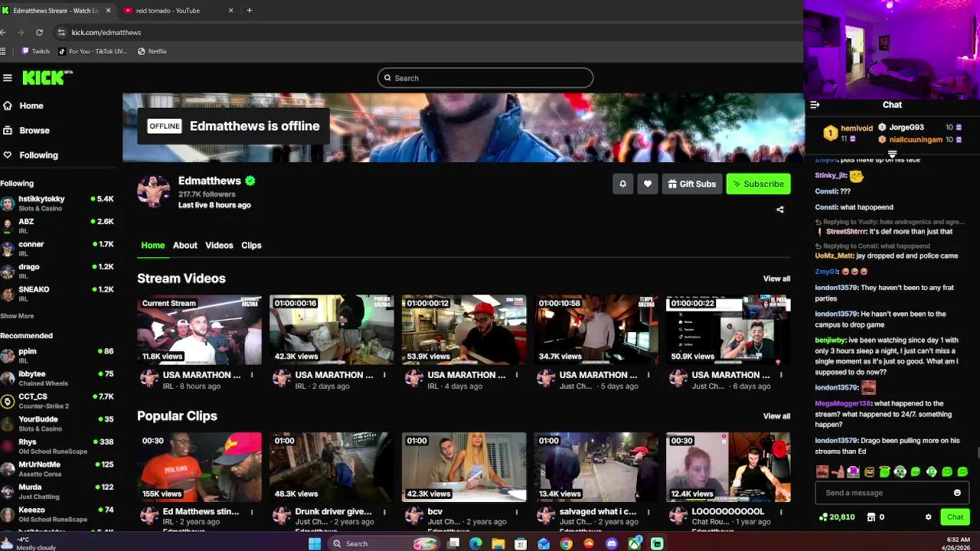
Task: Click the Edmatthews profile avatar
Action: (x=153, y=191)
